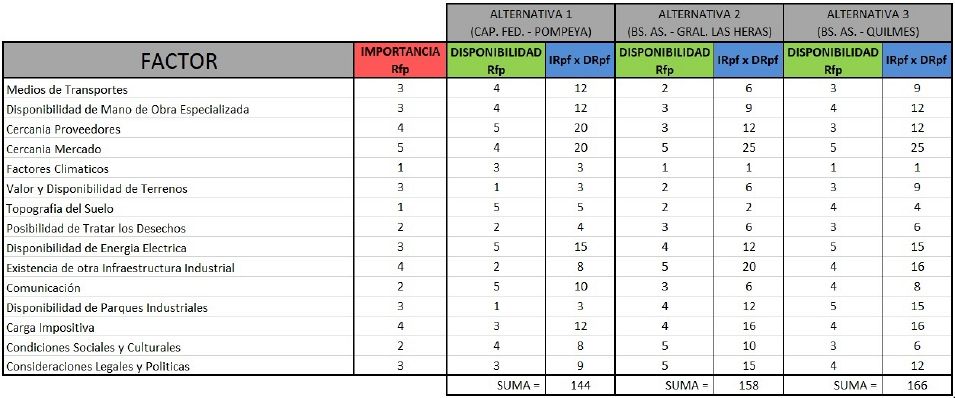Click the Posibilidad de Tratar los Desechos cell

[x=178, y=228]
